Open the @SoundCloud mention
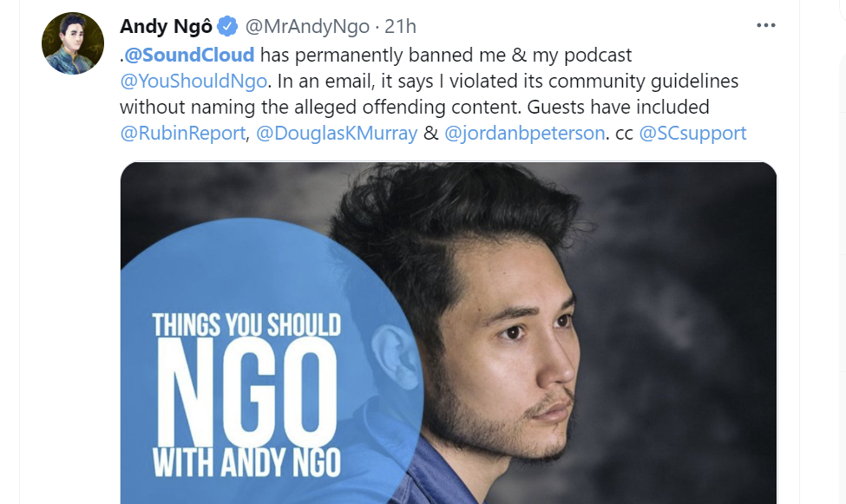 [x=189, y=55]
